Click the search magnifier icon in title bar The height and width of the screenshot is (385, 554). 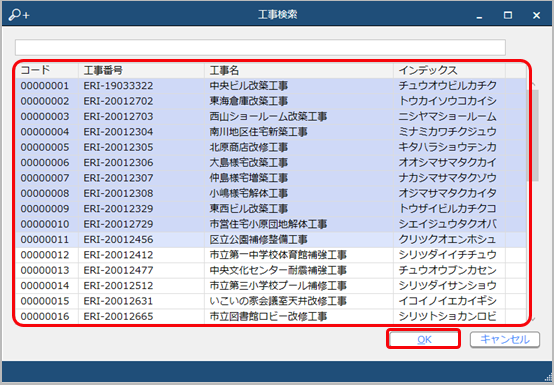click(19, 14)
